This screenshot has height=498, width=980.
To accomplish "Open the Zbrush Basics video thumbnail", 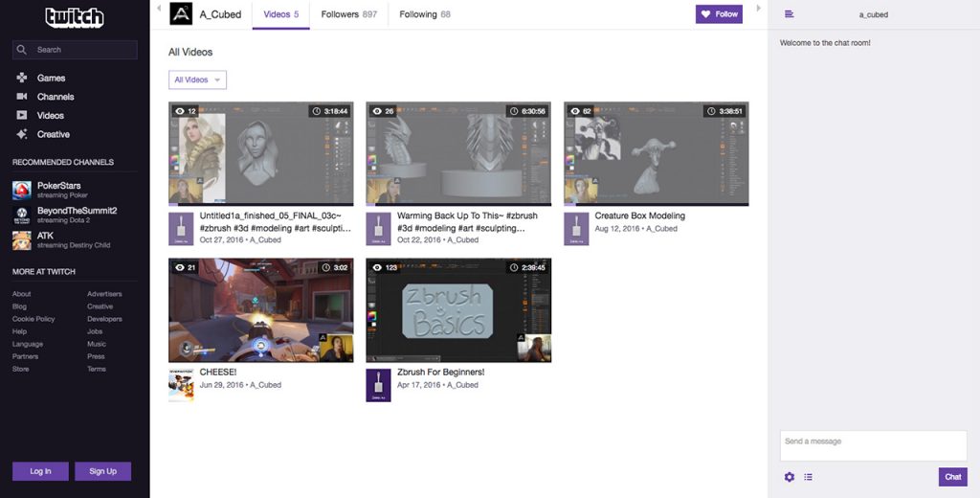I will pos(458,310).
